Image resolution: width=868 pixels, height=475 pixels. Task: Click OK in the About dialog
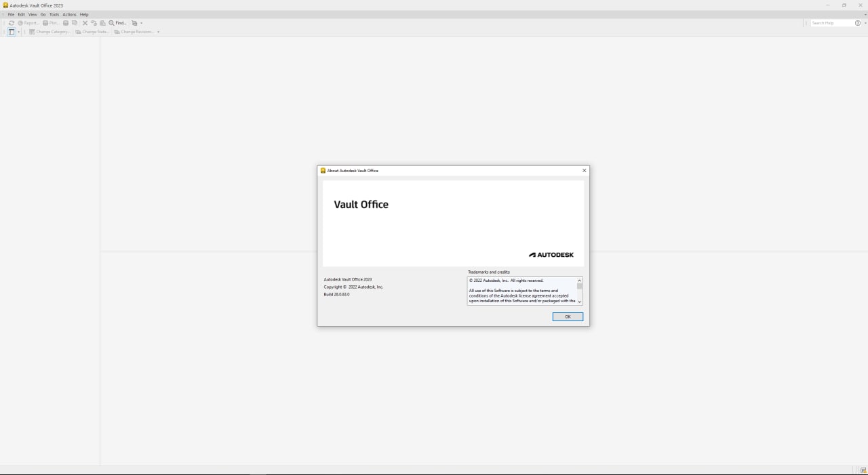[568, 316]
